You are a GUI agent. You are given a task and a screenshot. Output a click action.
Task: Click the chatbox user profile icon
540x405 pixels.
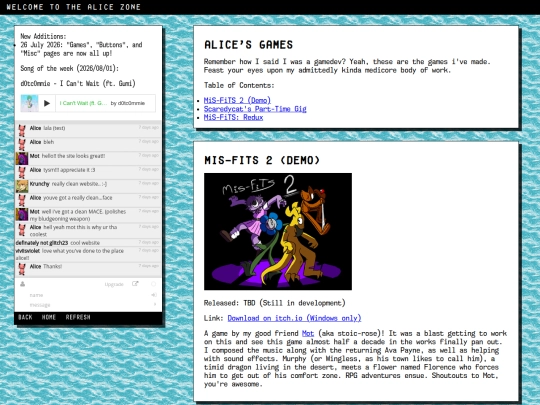coord(22,284)
